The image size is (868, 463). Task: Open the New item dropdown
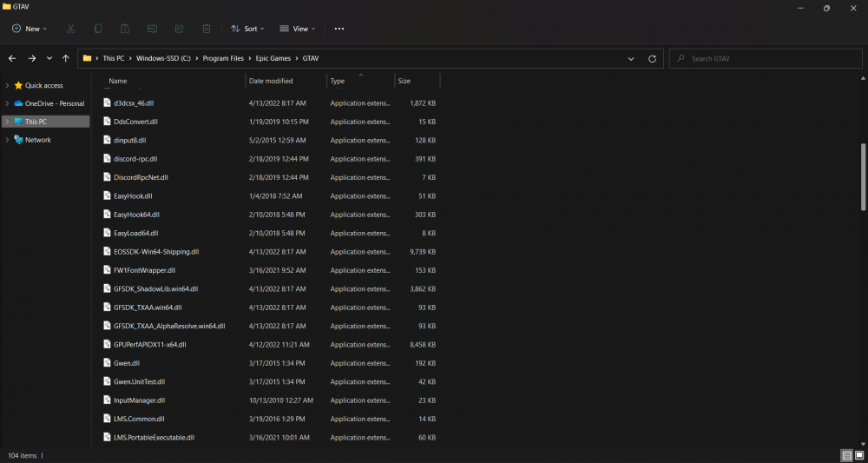point(30,29)
